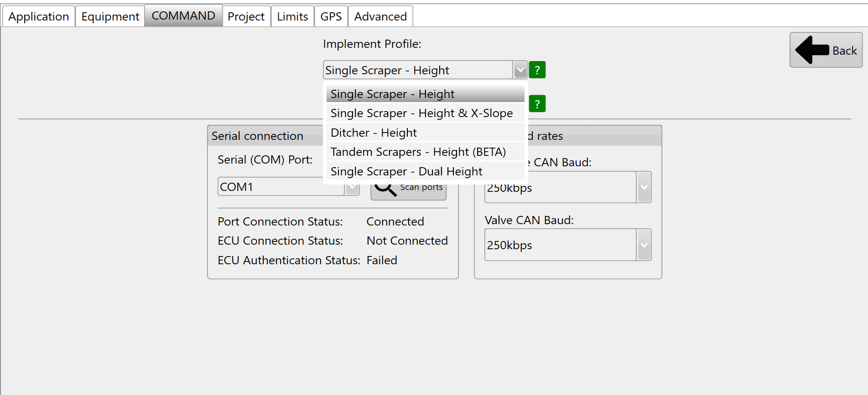Open the Equipment tab
The width and height of the screenshot is (868, 395).
click(110, 16)
